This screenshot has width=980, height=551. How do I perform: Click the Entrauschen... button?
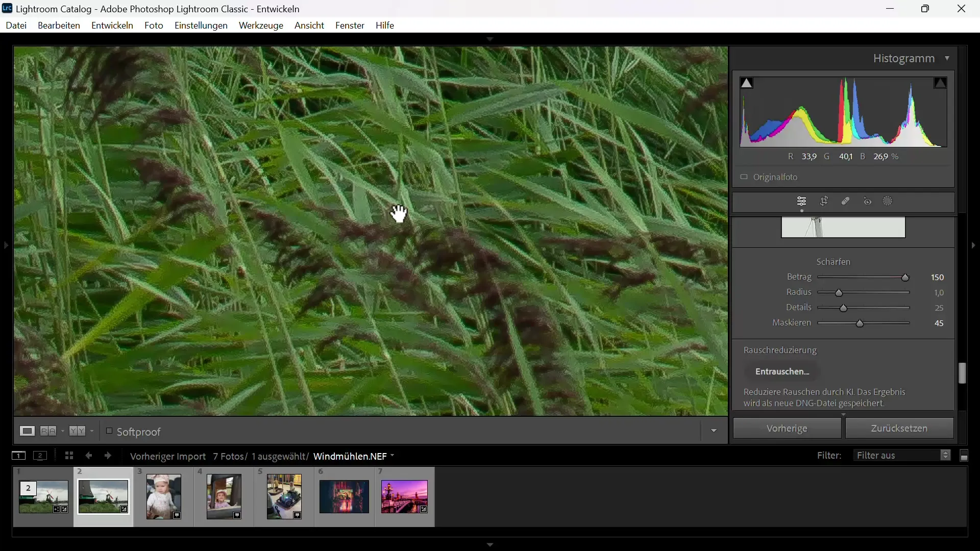[782, 372]
